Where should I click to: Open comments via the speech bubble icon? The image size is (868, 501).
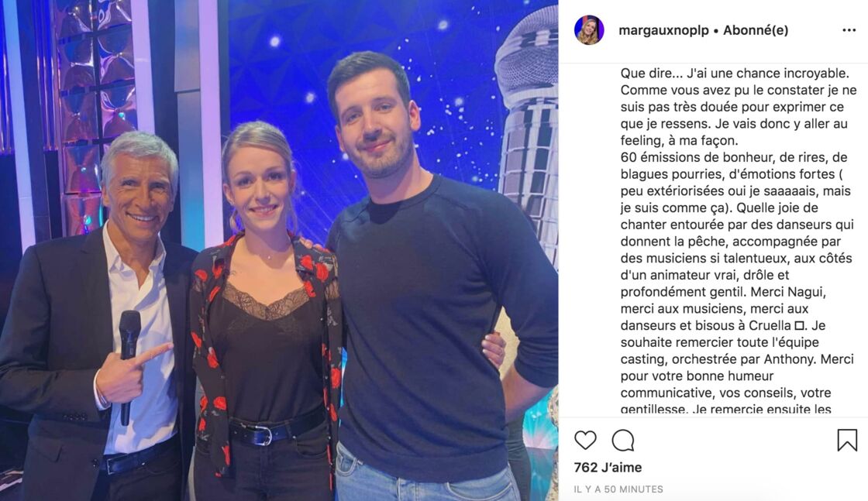623,441
